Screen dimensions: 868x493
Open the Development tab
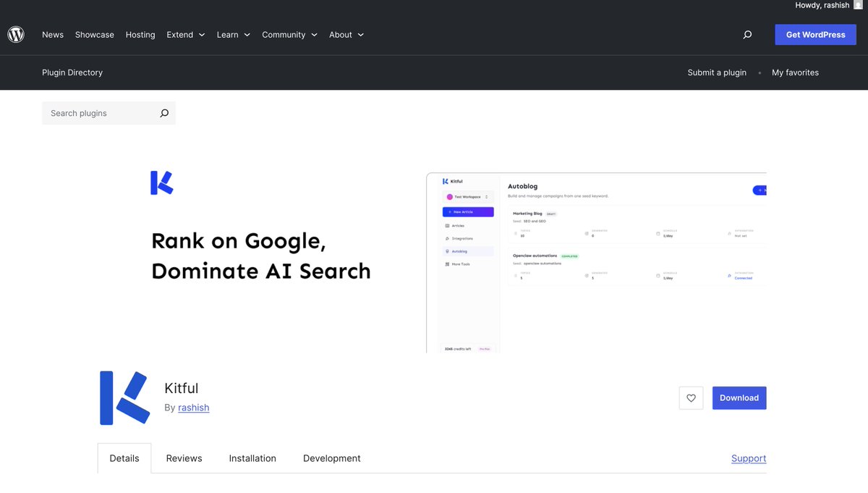click(x=332, y=458)
